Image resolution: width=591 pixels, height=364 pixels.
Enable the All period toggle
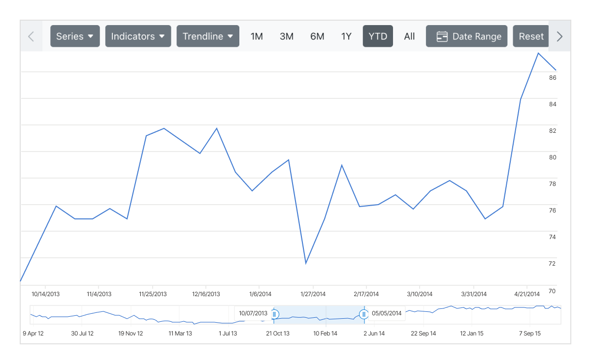[409, 36]
